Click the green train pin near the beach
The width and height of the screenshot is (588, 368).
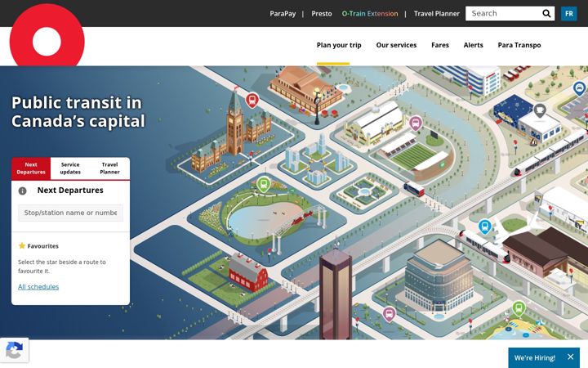pos(519,308)
